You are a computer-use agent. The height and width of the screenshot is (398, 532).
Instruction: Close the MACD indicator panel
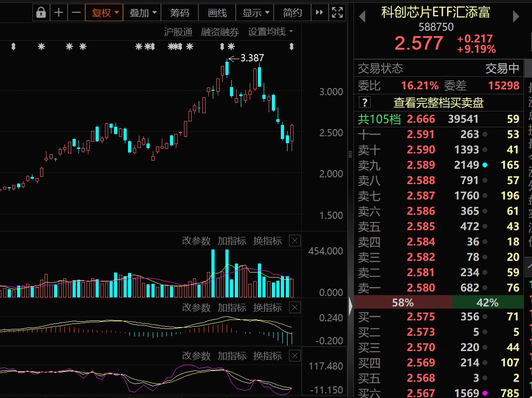click(x=295, y=308)
